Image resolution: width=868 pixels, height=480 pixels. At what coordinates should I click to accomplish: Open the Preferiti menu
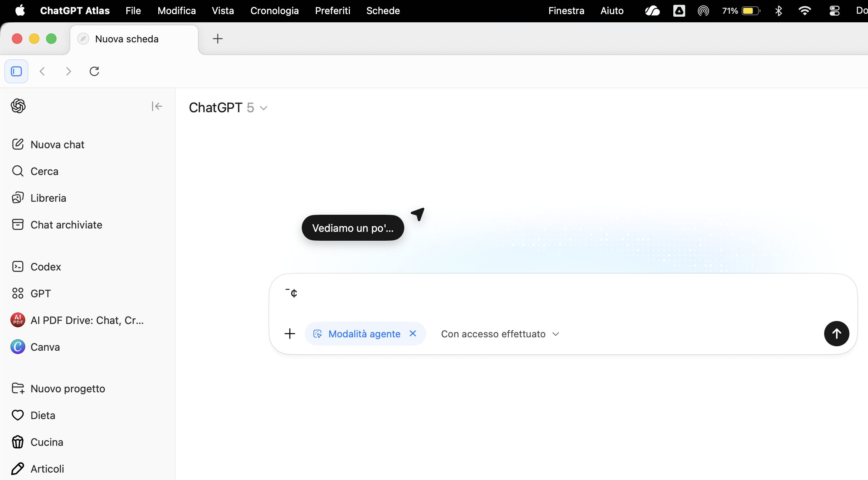click(x=332, y=11)
